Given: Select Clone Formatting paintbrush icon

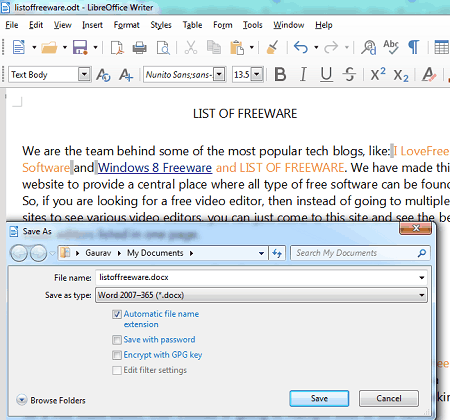Looking at the screenshot, I should (x=272, y=47).
